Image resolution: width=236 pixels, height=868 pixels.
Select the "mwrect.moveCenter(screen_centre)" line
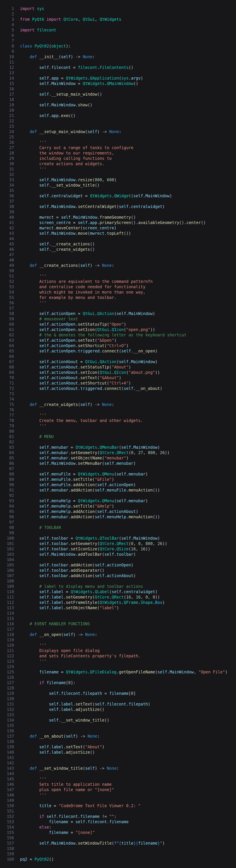[78, 228]
